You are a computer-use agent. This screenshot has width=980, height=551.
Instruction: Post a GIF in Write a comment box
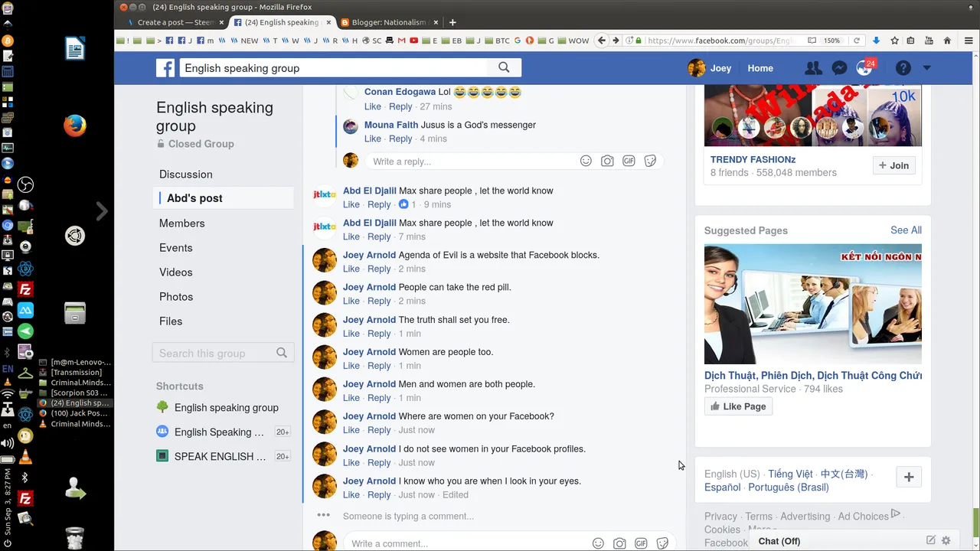641,543
